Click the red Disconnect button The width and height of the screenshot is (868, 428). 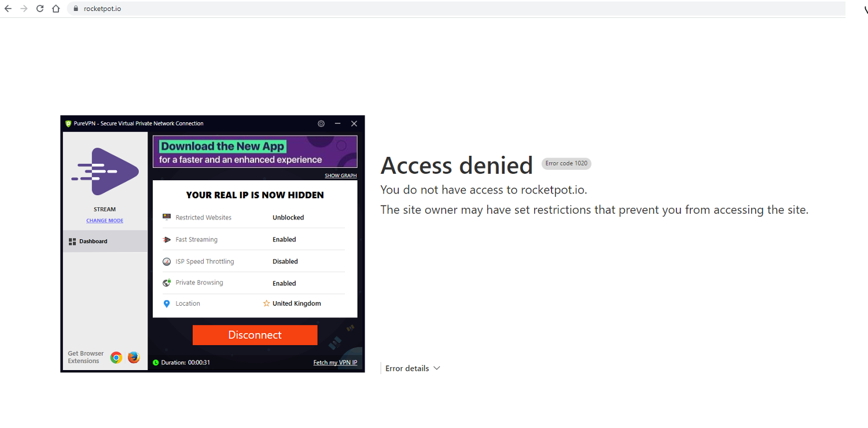coord(255,335)
